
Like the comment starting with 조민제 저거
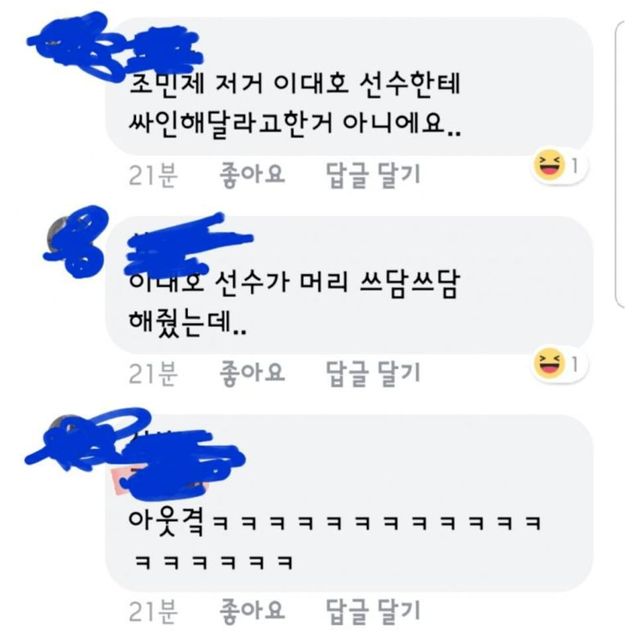click(x=252, y=175)
